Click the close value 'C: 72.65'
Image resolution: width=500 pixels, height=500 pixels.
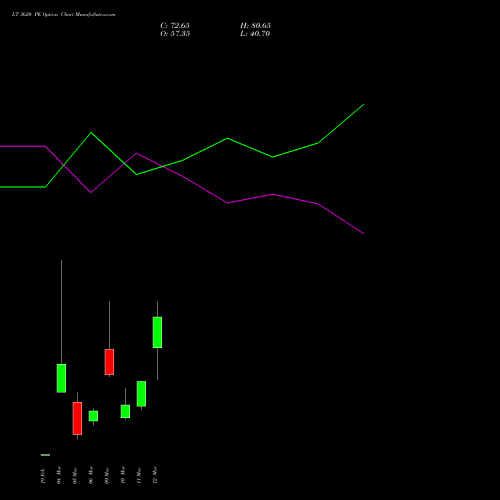pyautogui.click(x=175, y=26)
